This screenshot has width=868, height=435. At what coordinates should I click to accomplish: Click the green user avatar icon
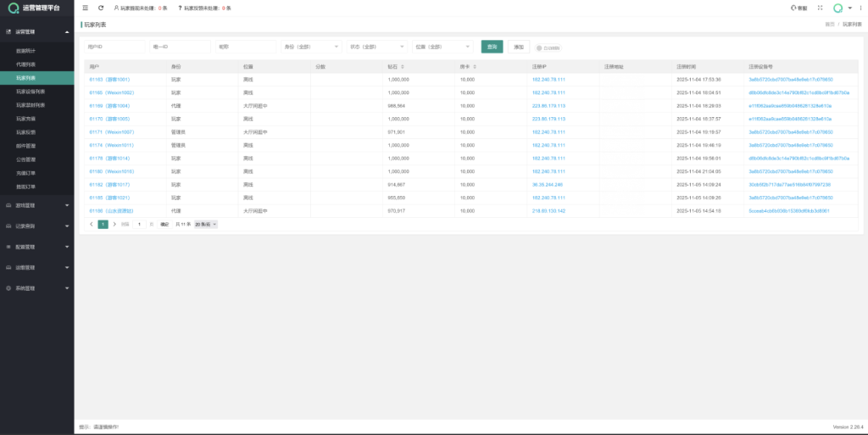click(x=837, y=8)
